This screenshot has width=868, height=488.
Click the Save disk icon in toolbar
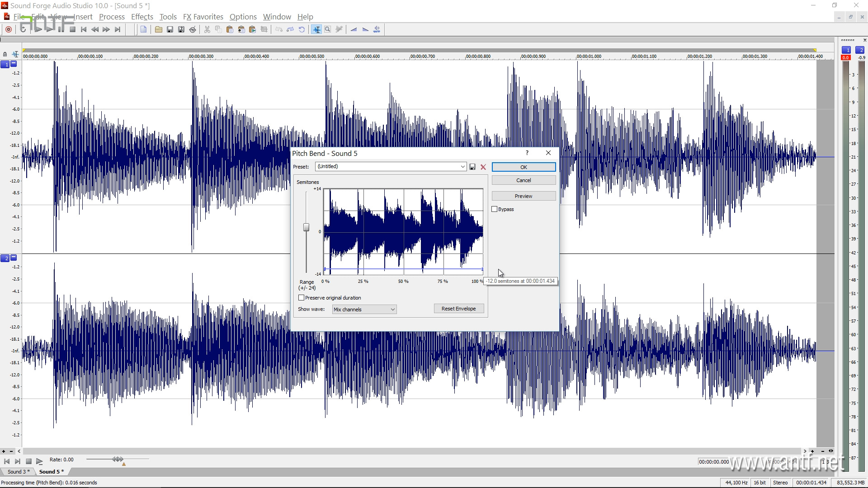coord(170,29)
